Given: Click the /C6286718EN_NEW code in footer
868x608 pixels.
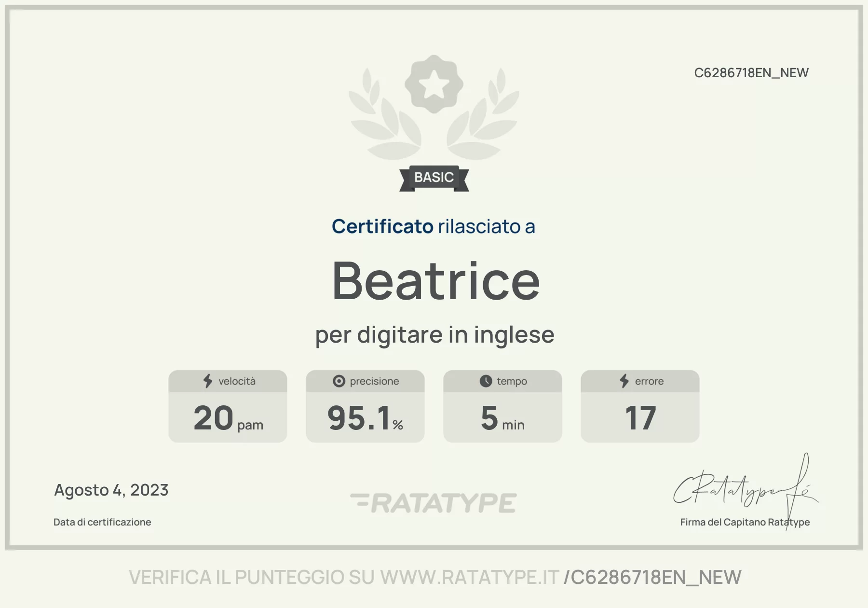Looking at the screenshot, I should tap(652, 578).
